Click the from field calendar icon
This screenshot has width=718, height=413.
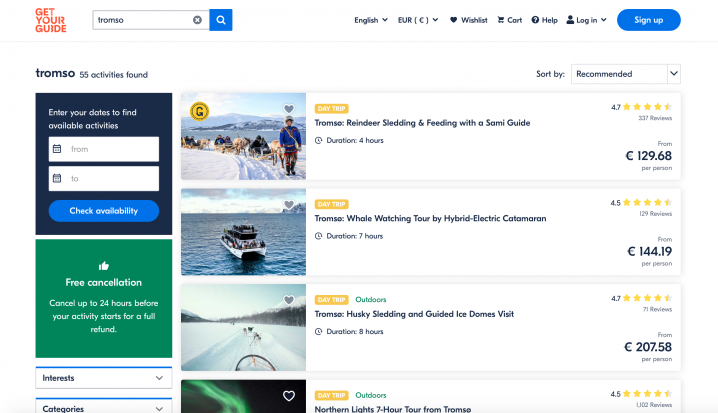tap(57, 149)
